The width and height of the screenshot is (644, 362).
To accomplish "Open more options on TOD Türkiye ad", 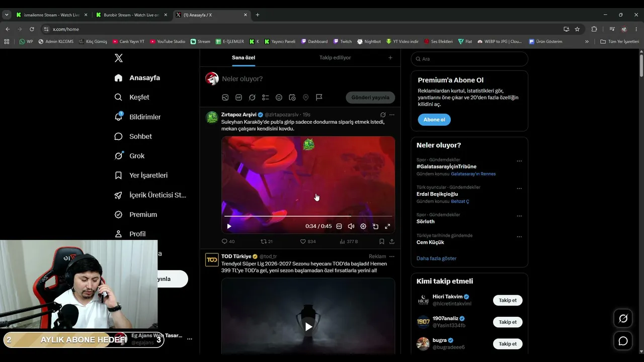I will coord(392,256).
